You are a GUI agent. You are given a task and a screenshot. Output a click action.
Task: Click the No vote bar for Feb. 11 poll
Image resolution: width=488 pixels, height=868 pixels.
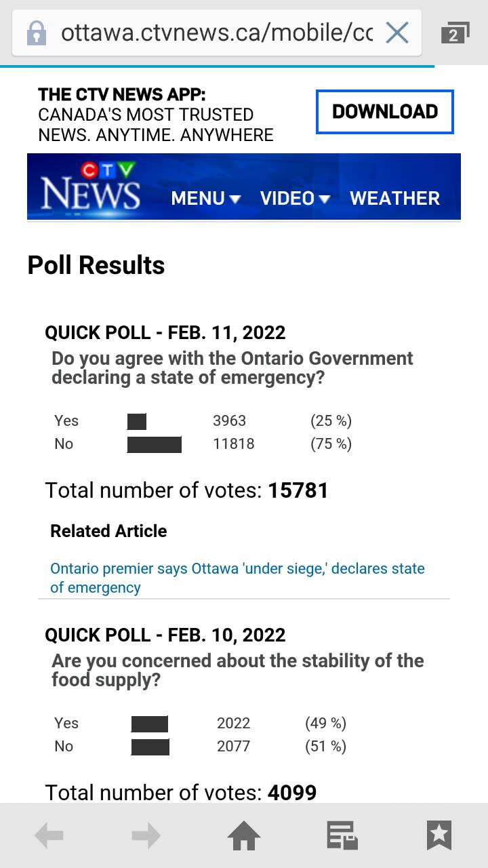pos(155,445)
